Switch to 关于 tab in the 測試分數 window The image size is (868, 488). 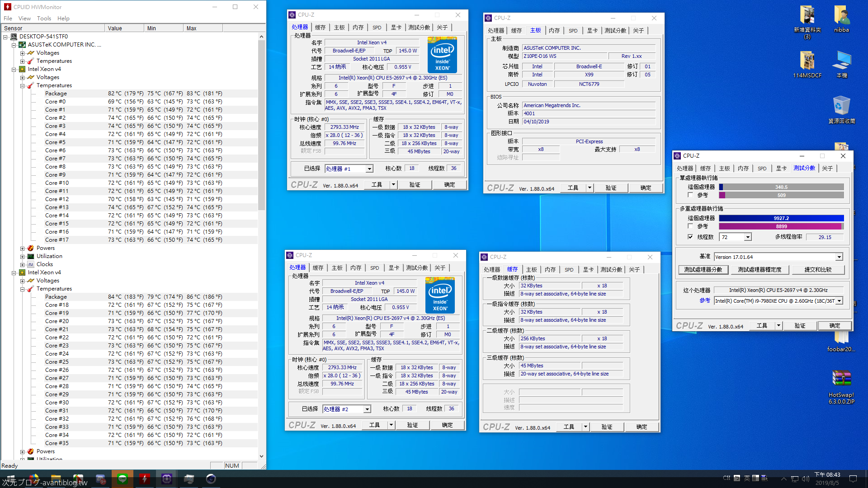[827, 169]
